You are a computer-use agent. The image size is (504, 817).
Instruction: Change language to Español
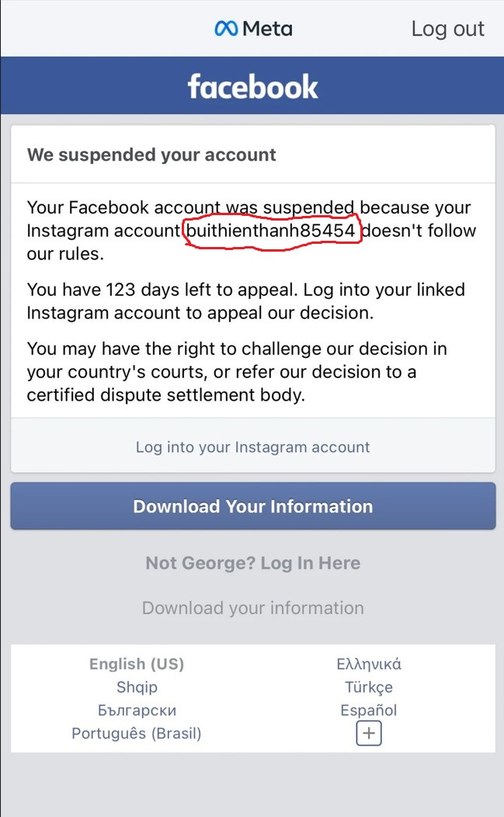369,710
